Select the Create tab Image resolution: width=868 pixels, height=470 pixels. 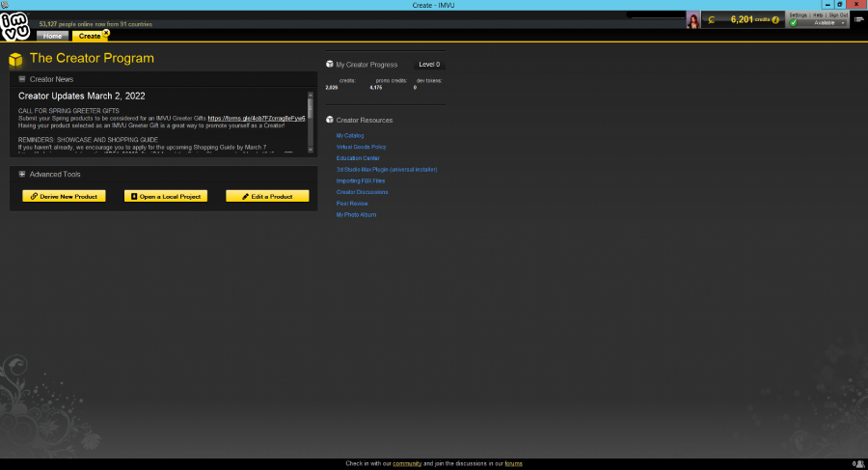[x=89, y=36]
